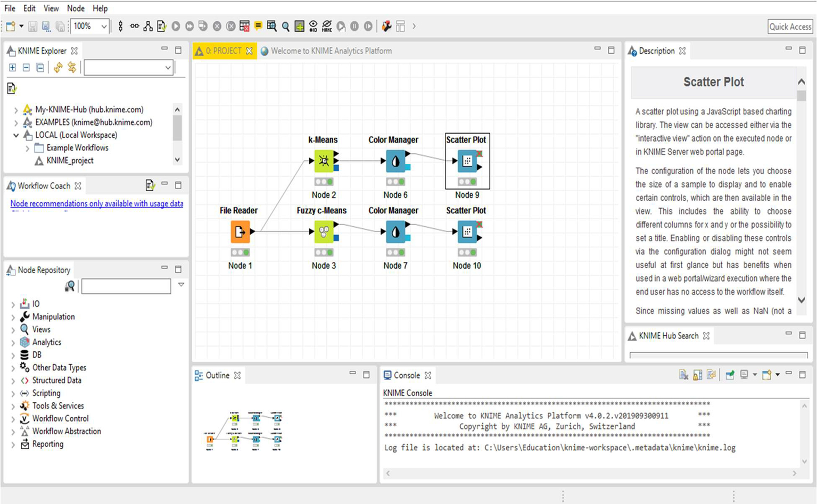Collapse LOCAL (Local Workspace) tree item
This screenshot has width=817, height=504.
pos(16,135)
